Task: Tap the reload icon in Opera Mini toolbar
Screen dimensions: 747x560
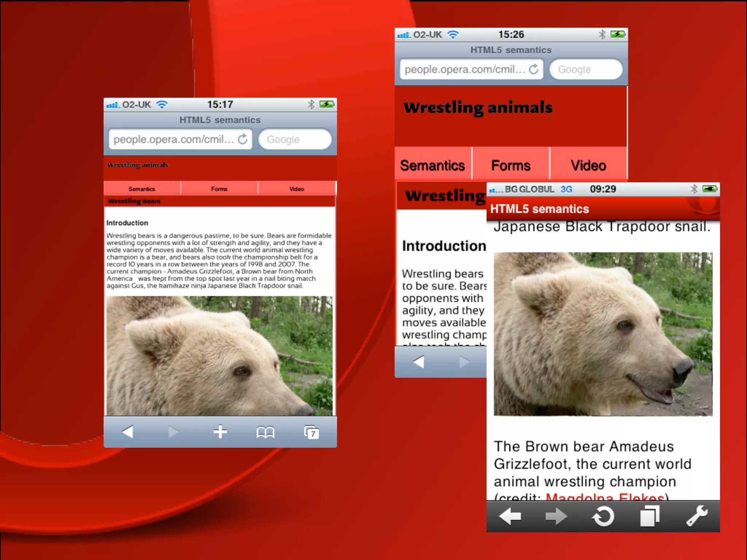Action: pos(603,516)
